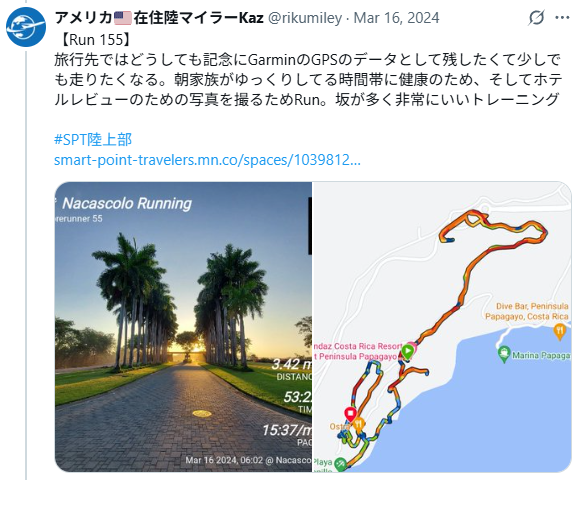View the Nacascolo Running palm photo
The height and width of the screenshot is (514, 588).
(x=183, y=327)
